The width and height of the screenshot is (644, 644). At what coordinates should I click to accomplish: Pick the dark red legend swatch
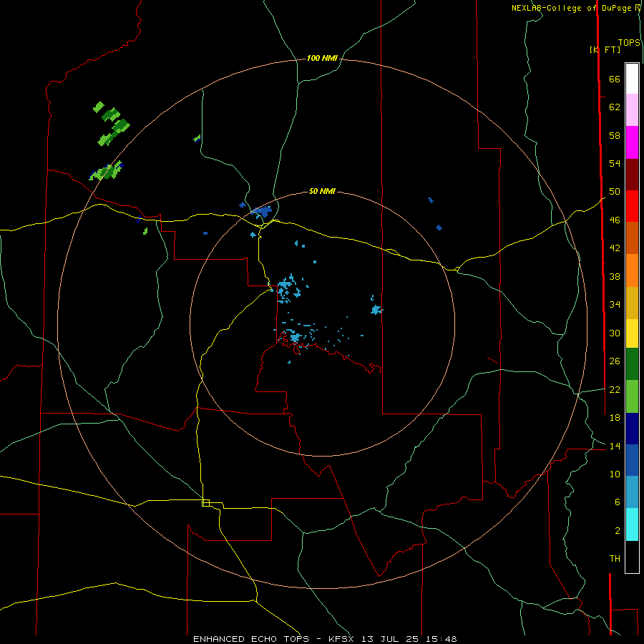(632, 175)
